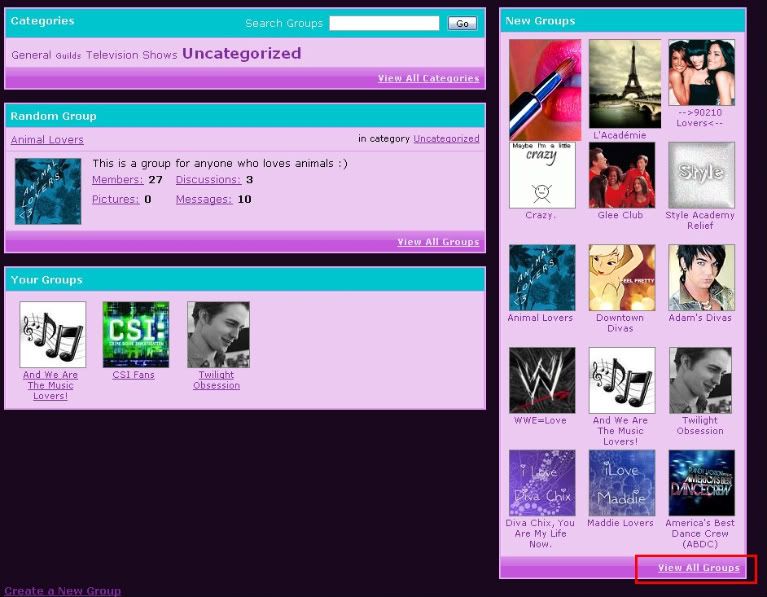Click the lipstick lips thumbnail in New Groups
The width and height of the screenshot is (767, 597).
pos(545,90)
